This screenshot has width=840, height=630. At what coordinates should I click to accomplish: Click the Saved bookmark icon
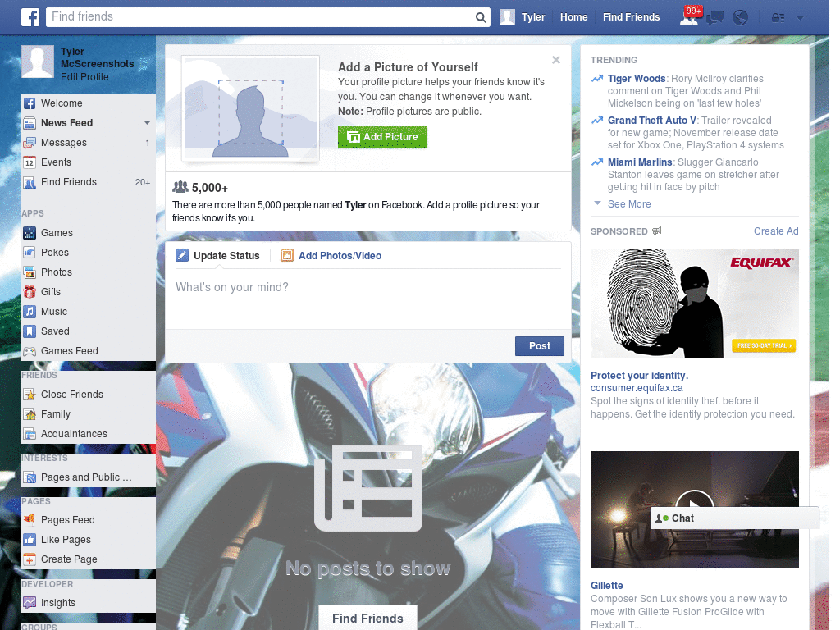30,331
